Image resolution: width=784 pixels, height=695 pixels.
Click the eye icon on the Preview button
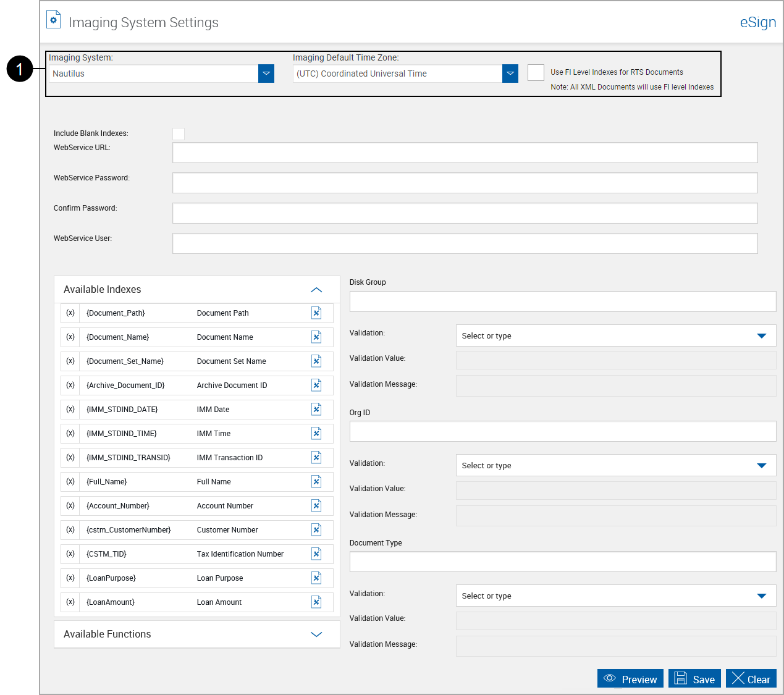coord(610,678)
